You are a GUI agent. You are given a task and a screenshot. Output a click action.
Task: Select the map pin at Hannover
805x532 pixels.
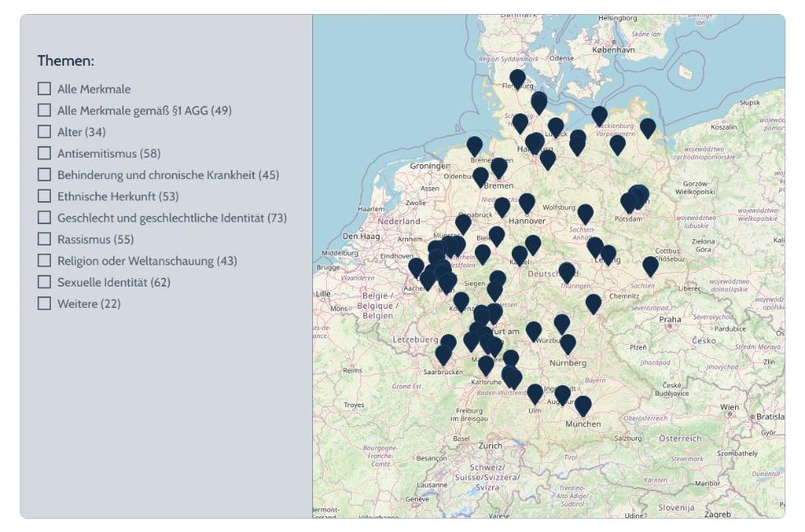click(x=527, y=203)
